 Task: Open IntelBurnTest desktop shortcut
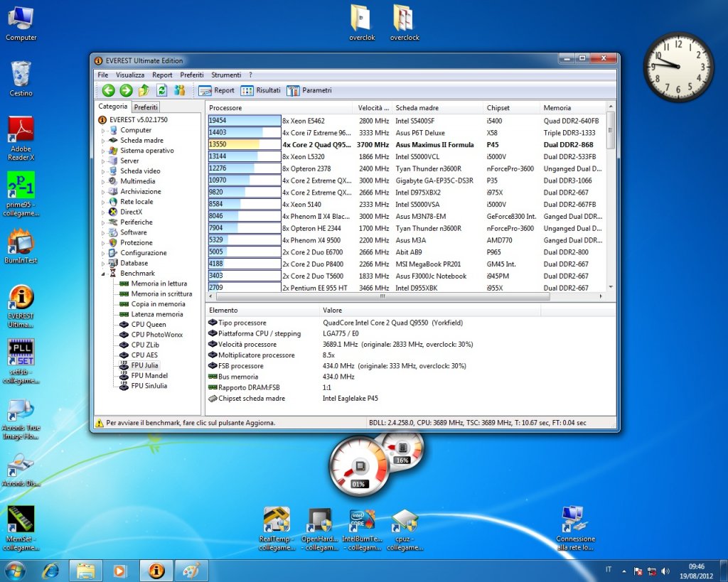coord(362,529)
